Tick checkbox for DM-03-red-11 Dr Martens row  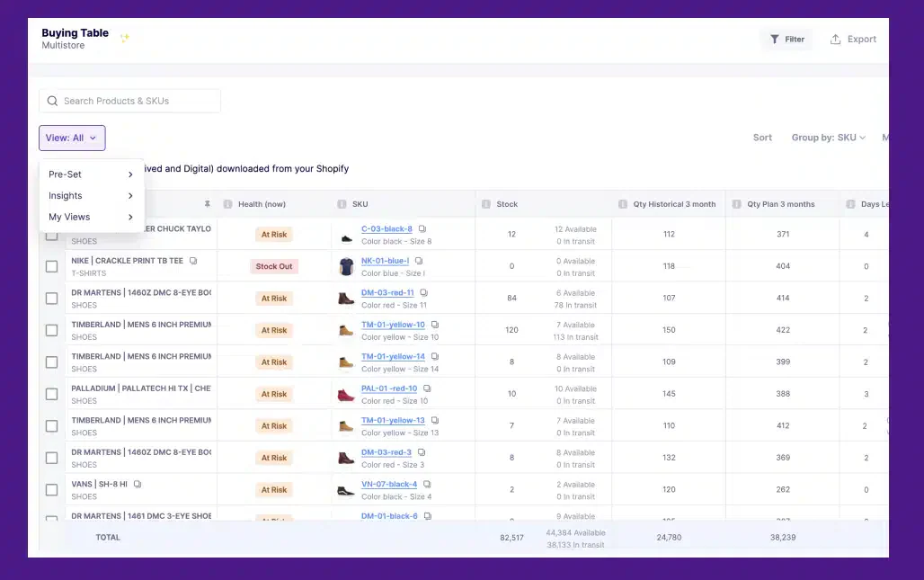tap(52, 299)
